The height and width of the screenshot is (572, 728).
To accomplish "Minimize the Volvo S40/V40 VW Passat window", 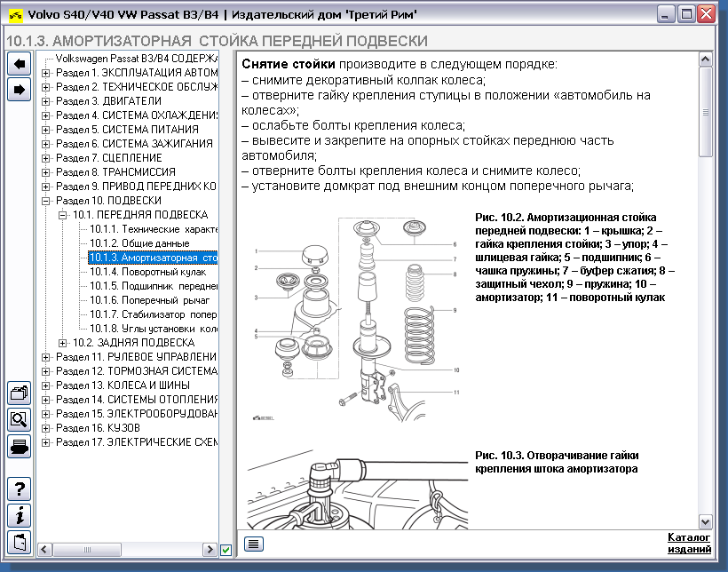I will [665, 14].
